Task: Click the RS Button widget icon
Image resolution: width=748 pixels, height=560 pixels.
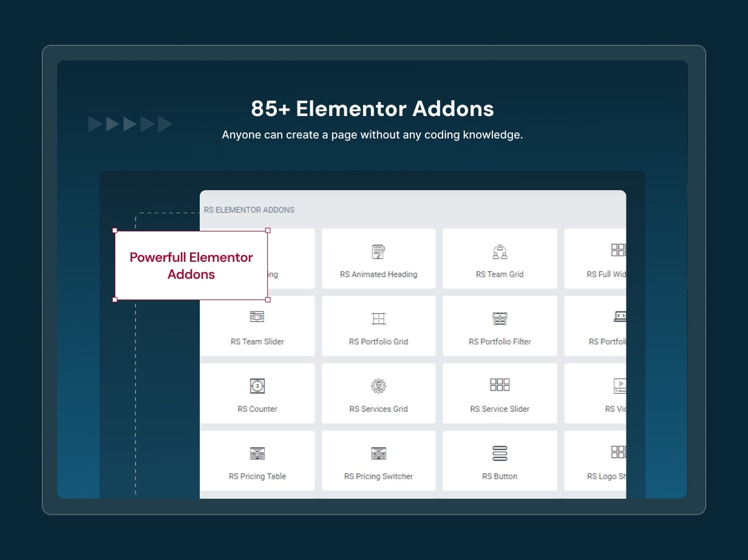Action: point(500,453)
